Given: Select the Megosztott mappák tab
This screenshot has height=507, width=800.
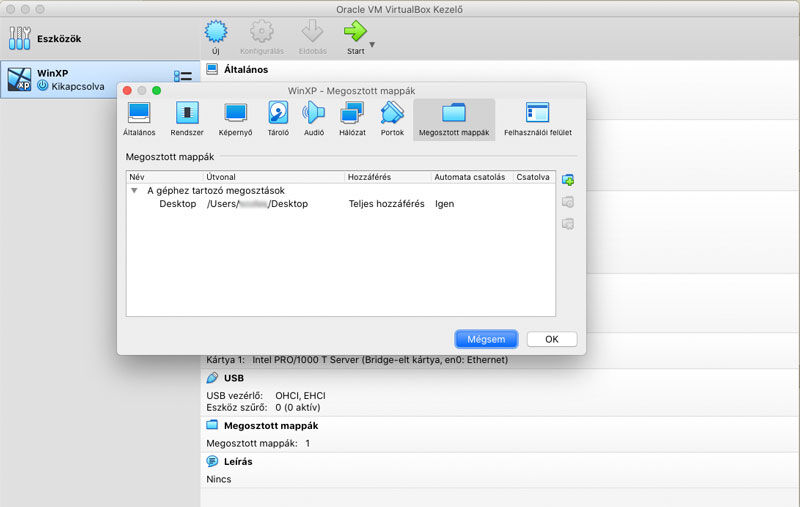Looking at the screenshot, I should coord(454,119).
